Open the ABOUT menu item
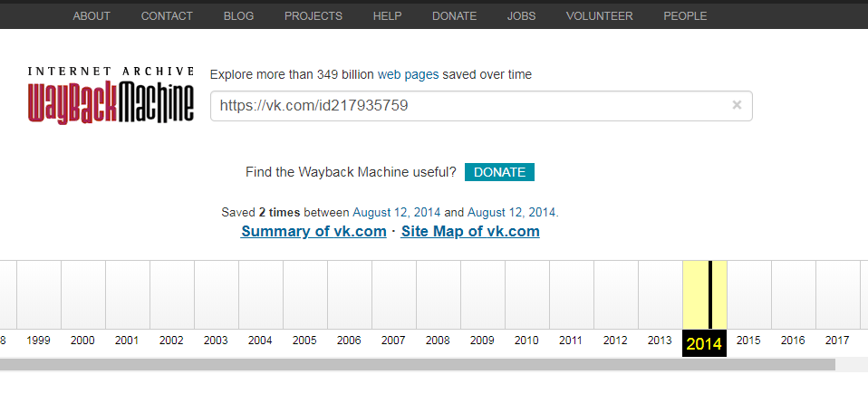Screen dimensions: 868x413 [x=92, y=15]
